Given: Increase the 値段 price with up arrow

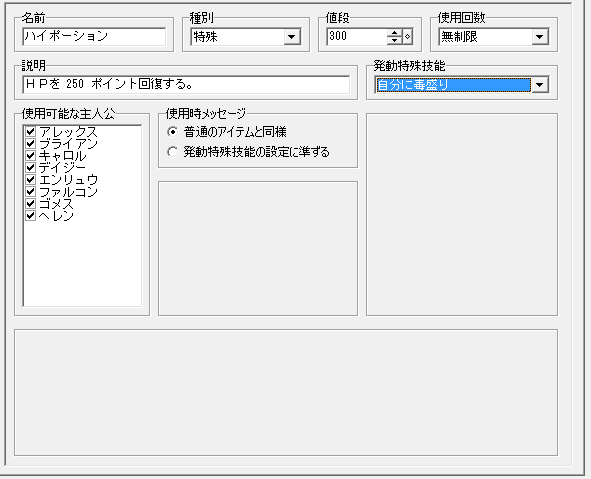Looking at the screenshot, I should click(394, 33).
